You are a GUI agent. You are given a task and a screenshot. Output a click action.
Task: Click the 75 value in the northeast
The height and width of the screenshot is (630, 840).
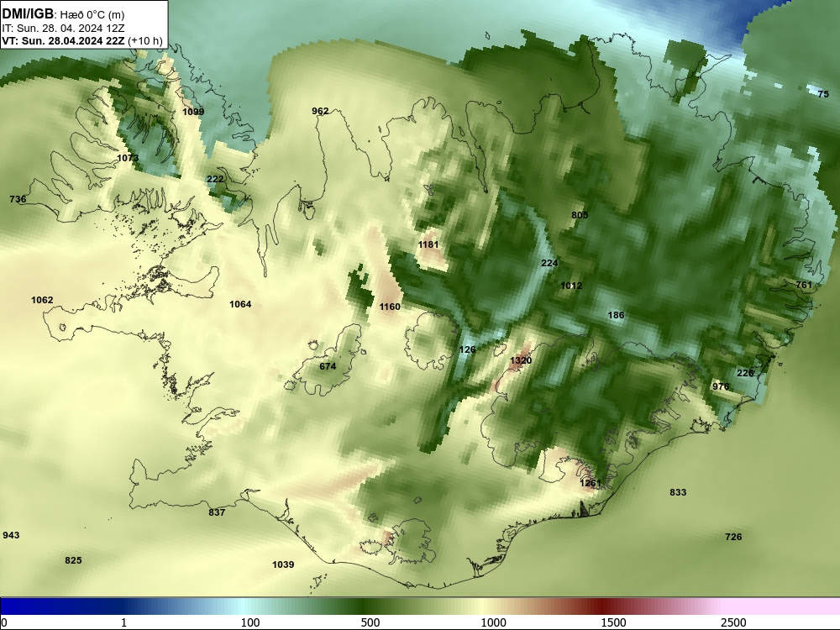(823, 94)
